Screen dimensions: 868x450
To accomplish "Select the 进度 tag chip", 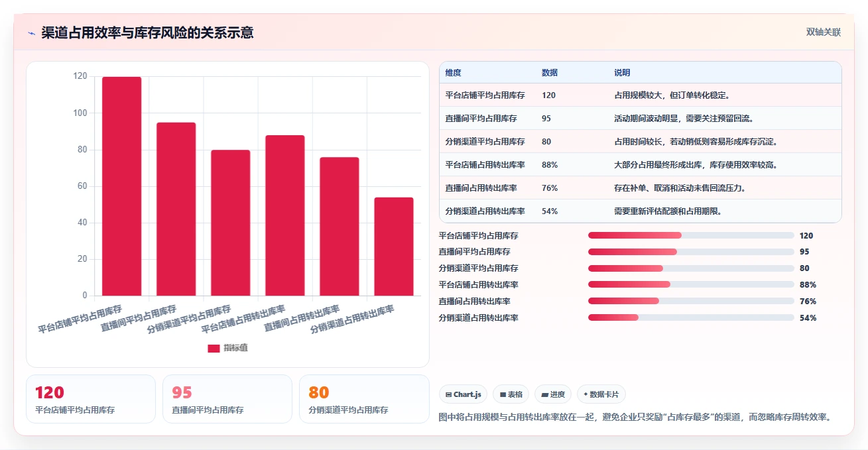I will pyautogui.click(x=553, y=394).
